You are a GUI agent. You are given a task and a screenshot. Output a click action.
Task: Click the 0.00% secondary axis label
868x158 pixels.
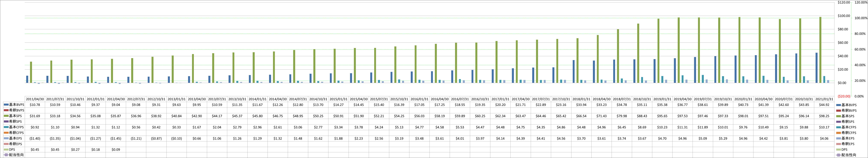pyautogui.click(x=859, y=96)
